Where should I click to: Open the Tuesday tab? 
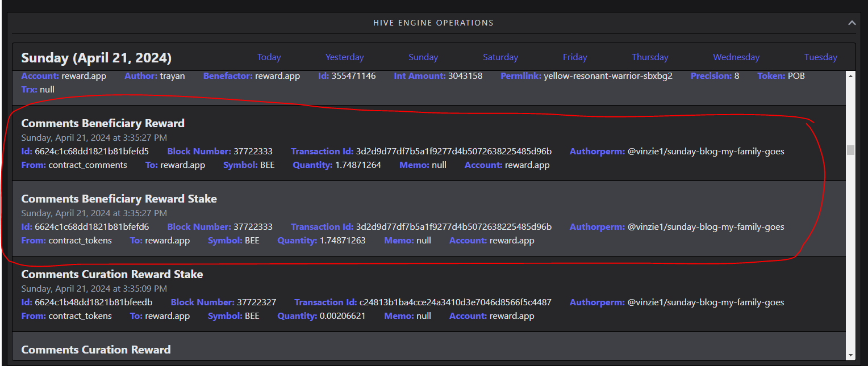[x=820, y=57]
